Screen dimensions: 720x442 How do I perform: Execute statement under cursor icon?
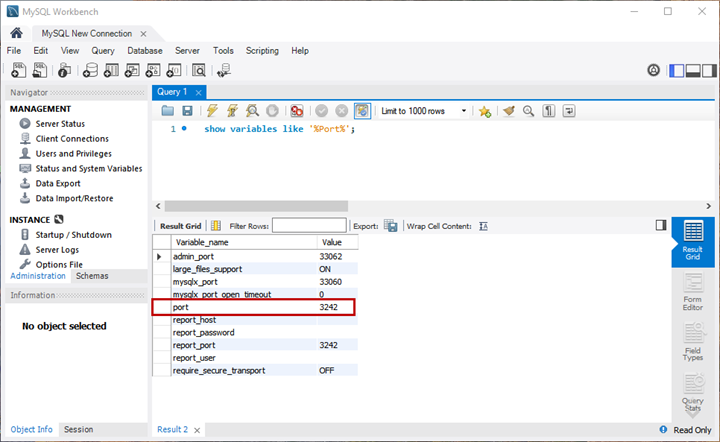pos(232,111)
